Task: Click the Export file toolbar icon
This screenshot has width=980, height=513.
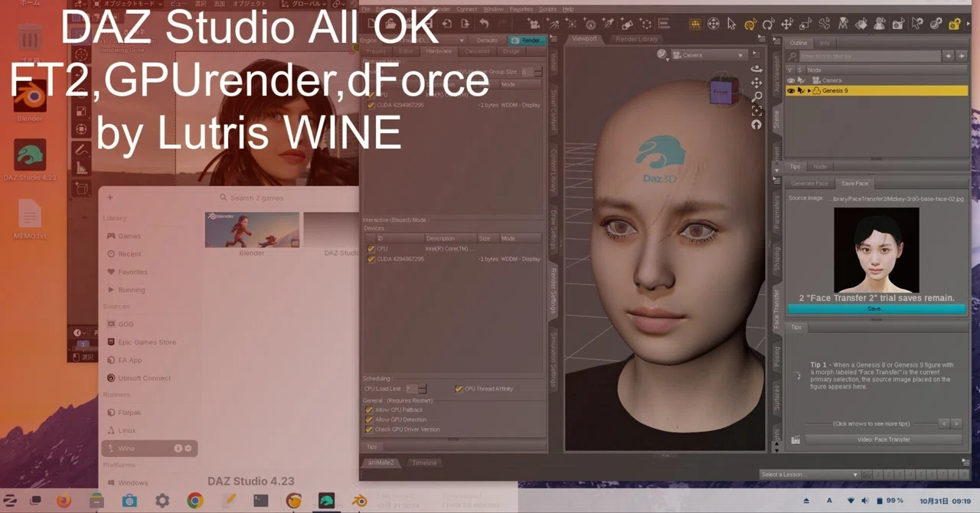Action: point(465,23)
